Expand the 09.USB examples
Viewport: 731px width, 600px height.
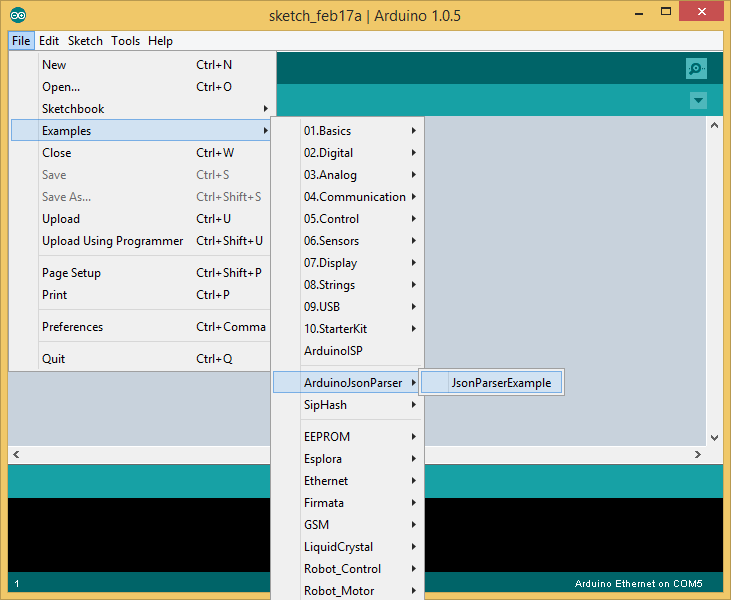[347, 306]
